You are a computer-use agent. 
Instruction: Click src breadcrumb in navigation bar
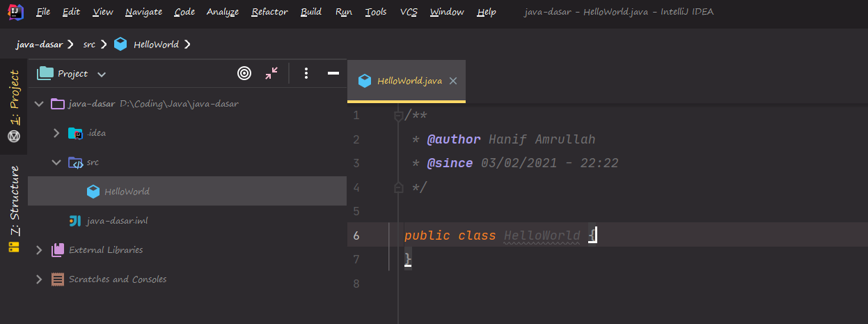pos(89,44)
